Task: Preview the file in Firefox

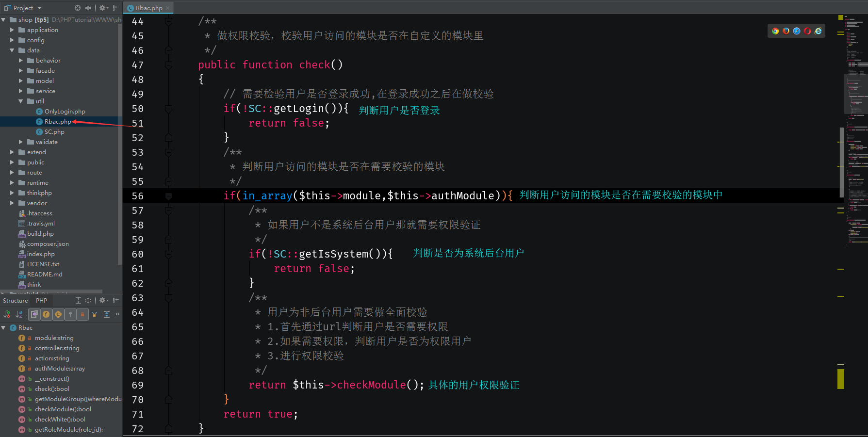Action: point(786,31)
